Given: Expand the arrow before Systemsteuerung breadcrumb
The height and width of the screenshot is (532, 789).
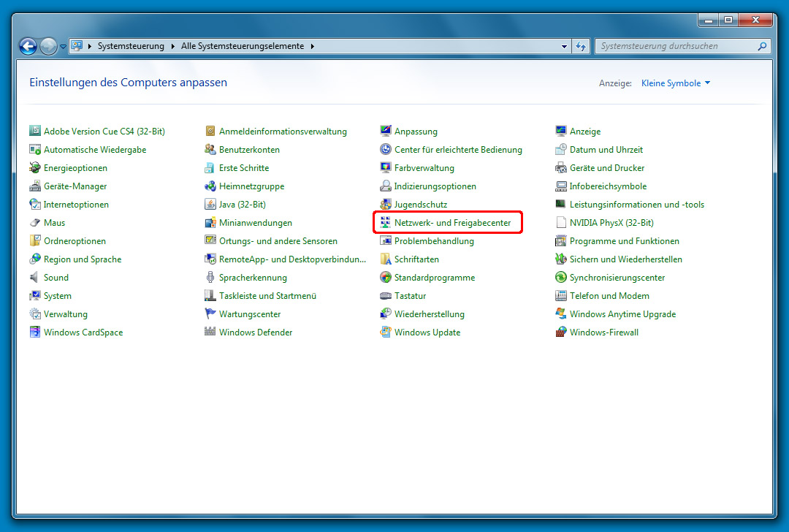Looking at the screenshot, I should pos(90,46).
